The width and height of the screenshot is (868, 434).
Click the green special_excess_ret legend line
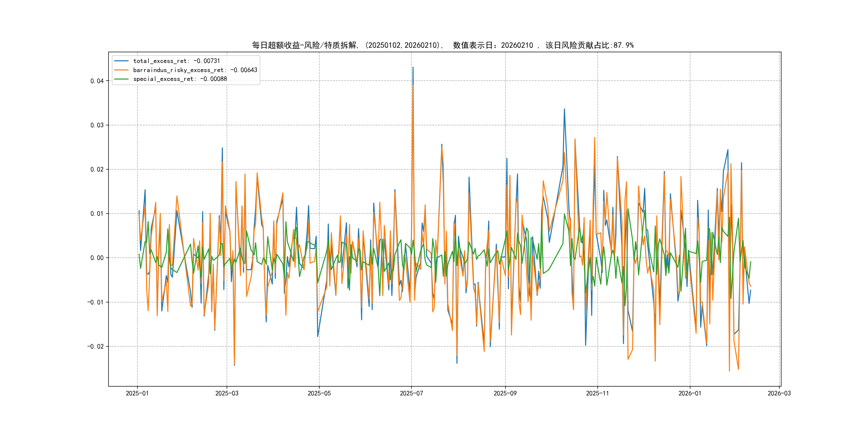pyautogui.click(x=121, y=79)
